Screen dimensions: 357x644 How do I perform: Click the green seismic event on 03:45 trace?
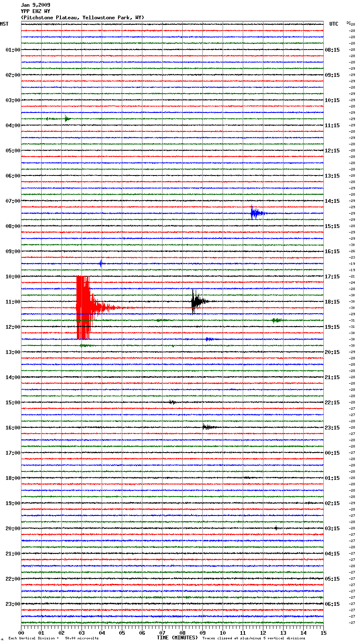click(x=67, y=119)
